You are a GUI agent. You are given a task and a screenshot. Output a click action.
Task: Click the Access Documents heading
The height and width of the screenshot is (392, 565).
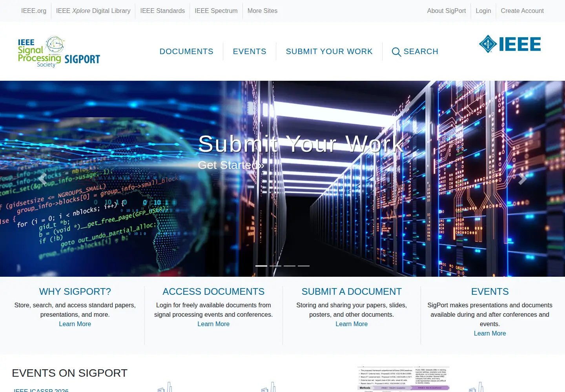pos(213,292)
